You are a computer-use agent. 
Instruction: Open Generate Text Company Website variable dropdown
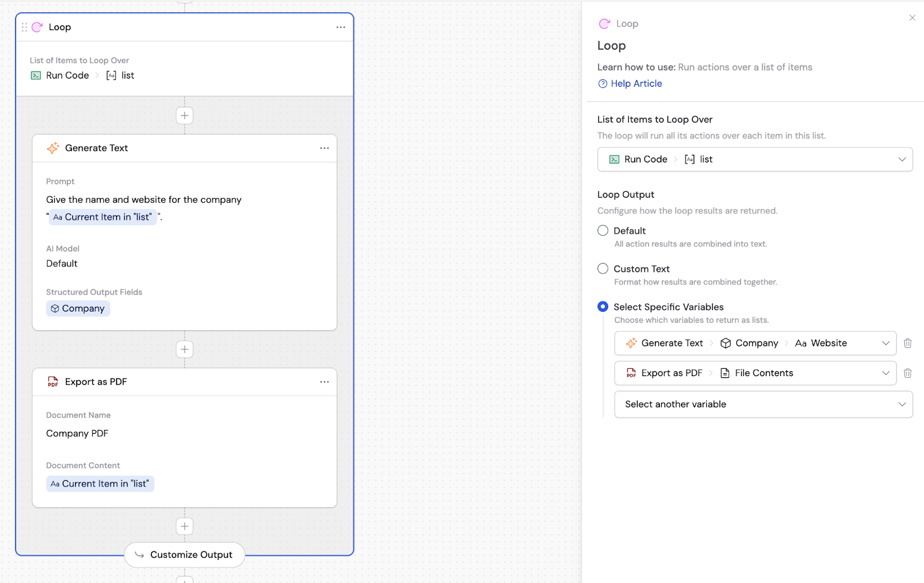(x=755, y=343)
